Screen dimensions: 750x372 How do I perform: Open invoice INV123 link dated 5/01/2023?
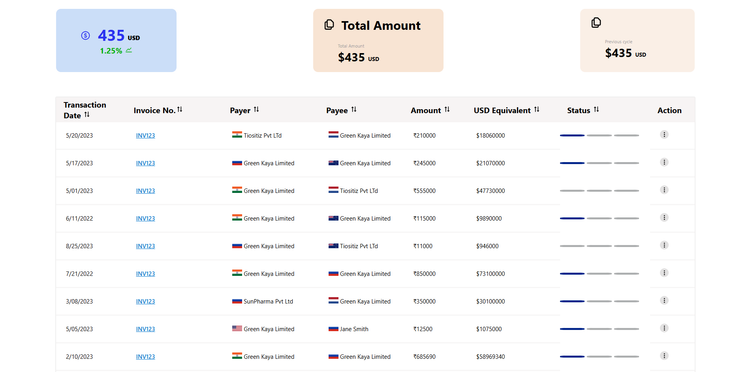click(x=145, y=191)
